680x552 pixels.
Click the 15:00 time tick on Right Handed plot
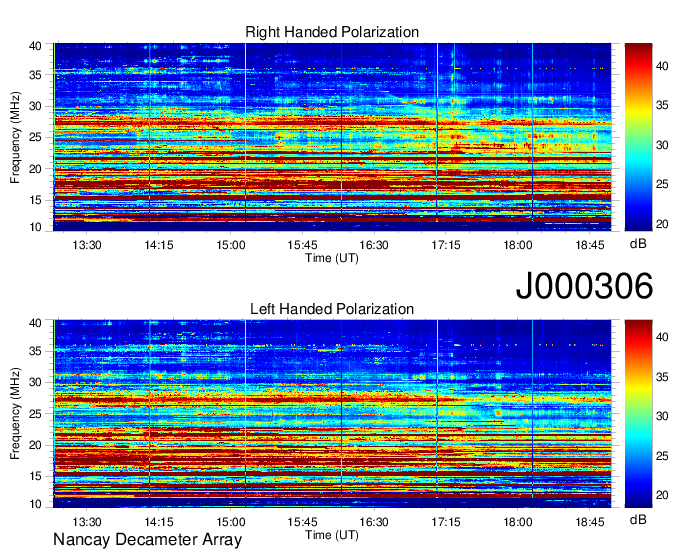click(x=231, y=245)
